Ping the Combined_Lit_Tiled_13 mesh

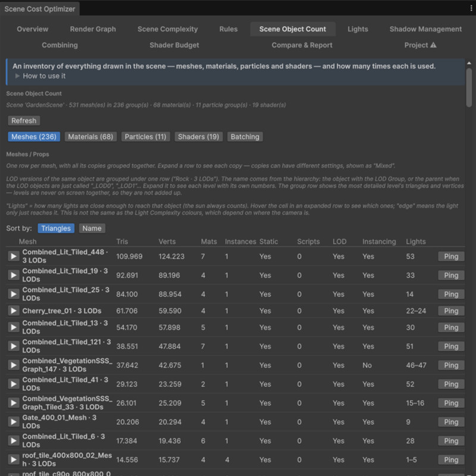pyautogui.click(x=451, y=327)
